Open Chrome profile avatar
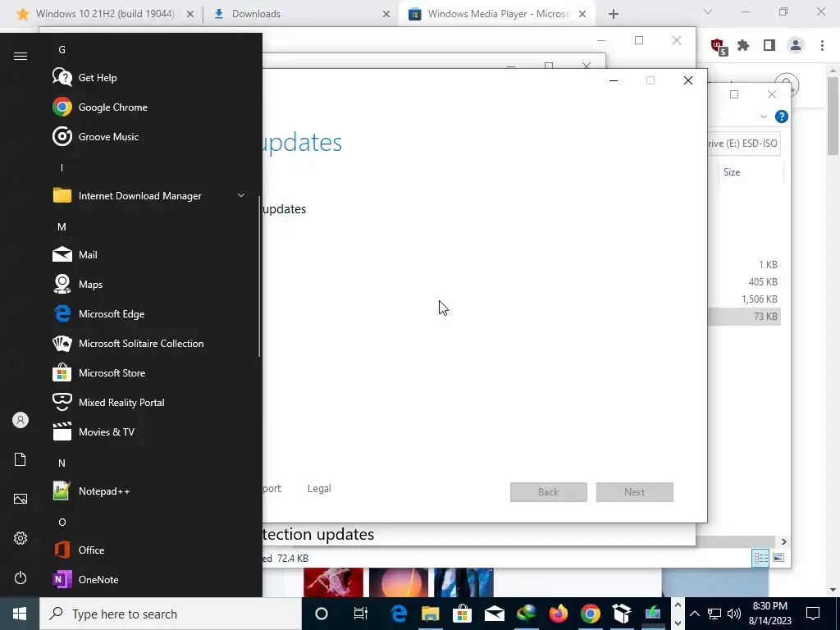This screenshot has height=630, width=840. (796, 46)
